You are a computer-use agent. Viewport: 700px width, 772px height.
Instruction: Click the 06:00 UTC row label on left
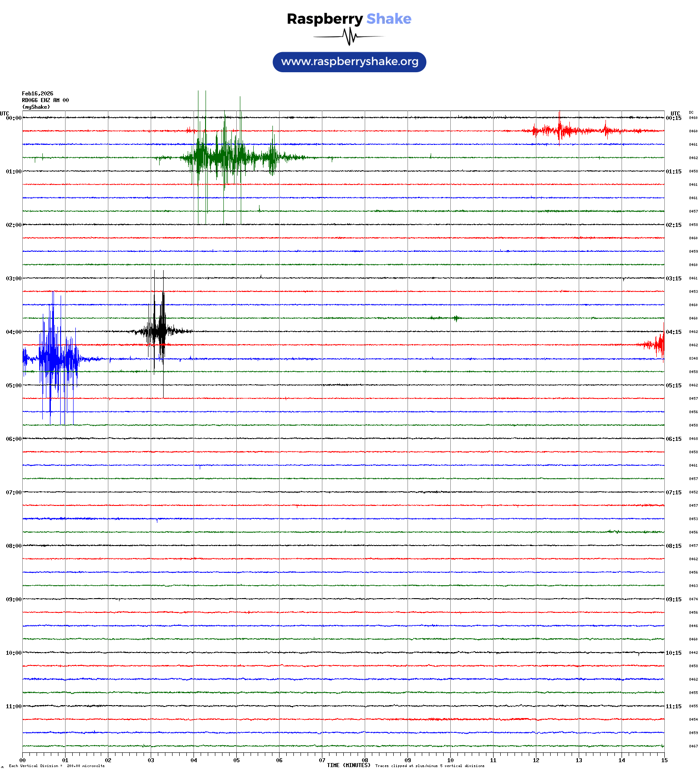click(13, 439)
